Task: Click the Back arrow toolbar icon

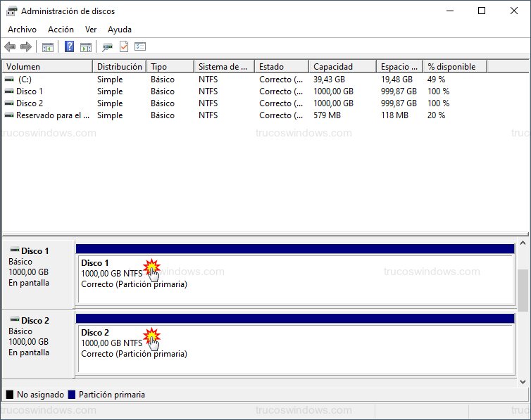Action: [10, 47]
